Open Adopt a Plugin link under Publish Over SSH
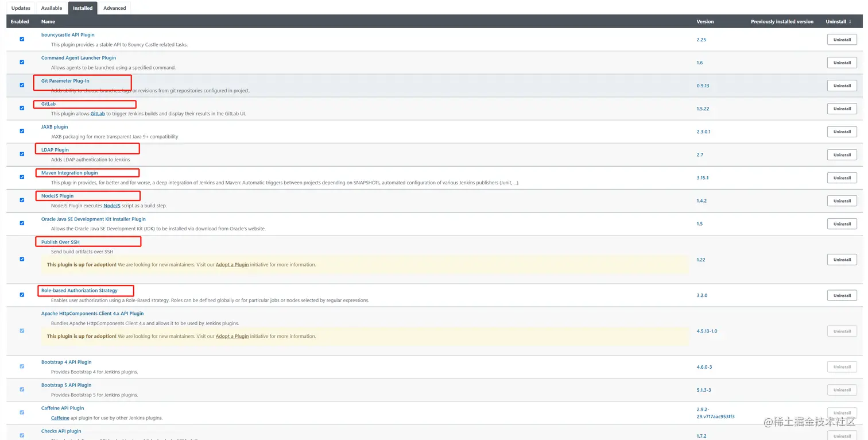The height and width of the screenshot is (440, 868). click(x=232, y=265)
